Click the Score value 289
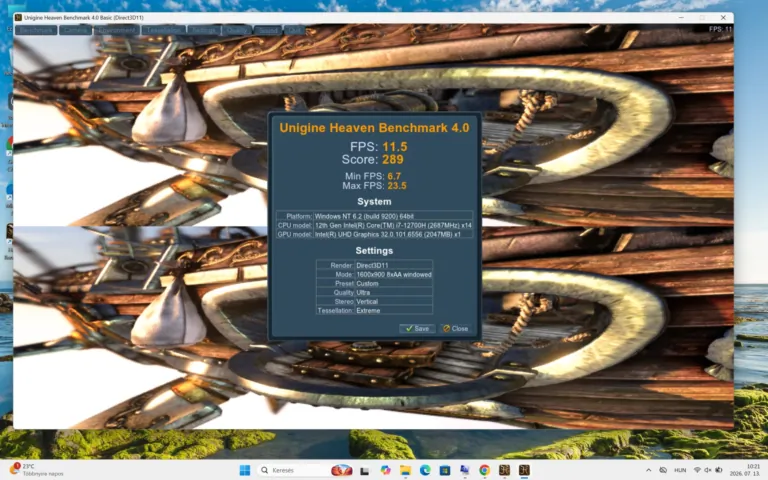The height and width of the screenshot is (480, 768). point(393,159)
